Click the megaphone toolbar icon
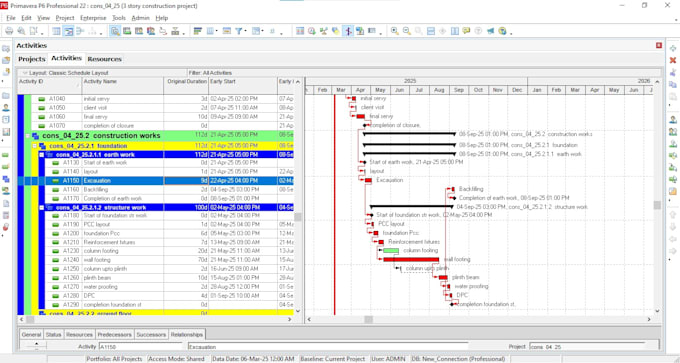Viewport: 680px width, 363px height. (x=490, y=31)
